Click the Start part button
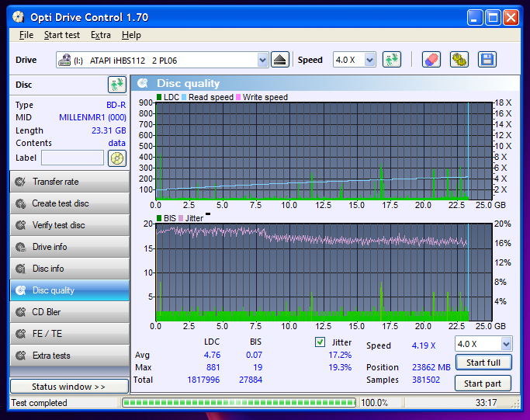This screenshot has width=530, height=420. (x=483, y=384)
